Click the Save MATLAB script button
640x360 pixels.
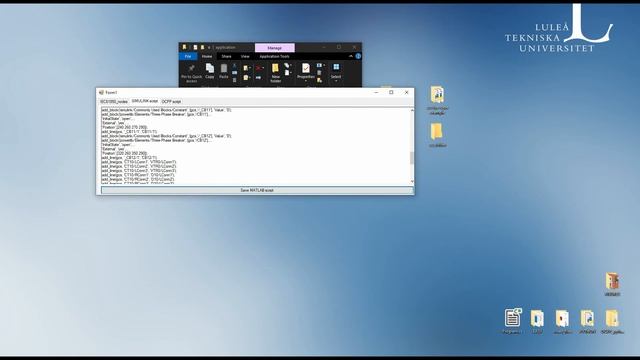(x=257, y=190)
